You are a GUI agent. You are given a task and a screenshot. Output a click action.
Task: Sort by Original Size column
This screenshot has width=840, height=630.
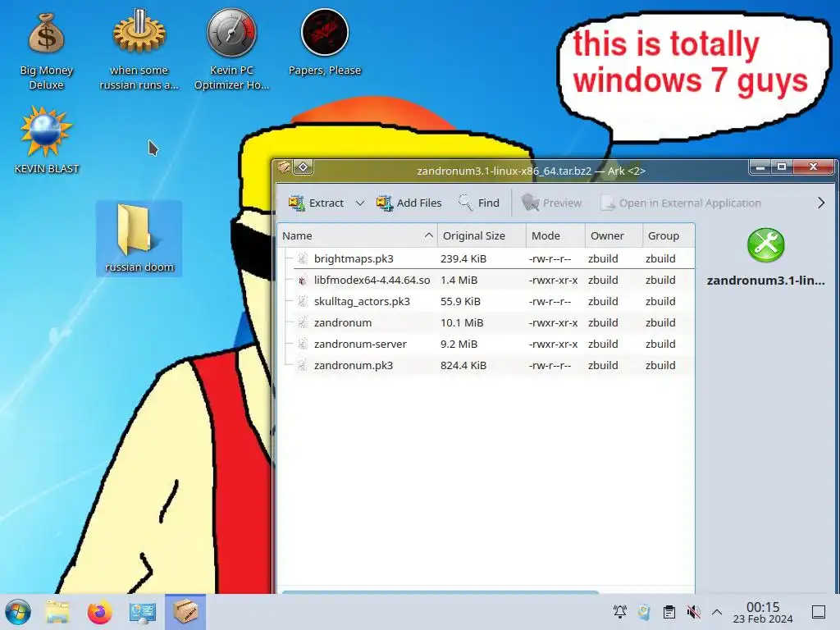482,235
